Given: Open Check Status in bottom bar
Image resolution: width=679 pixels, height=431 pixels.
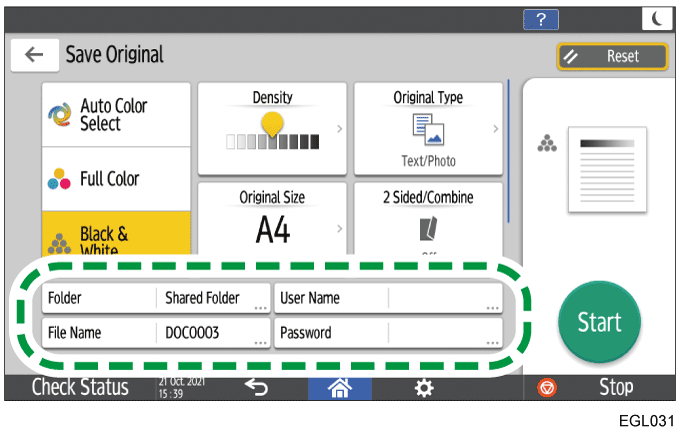Looking at the screenshot, I should tap(80, 388).
